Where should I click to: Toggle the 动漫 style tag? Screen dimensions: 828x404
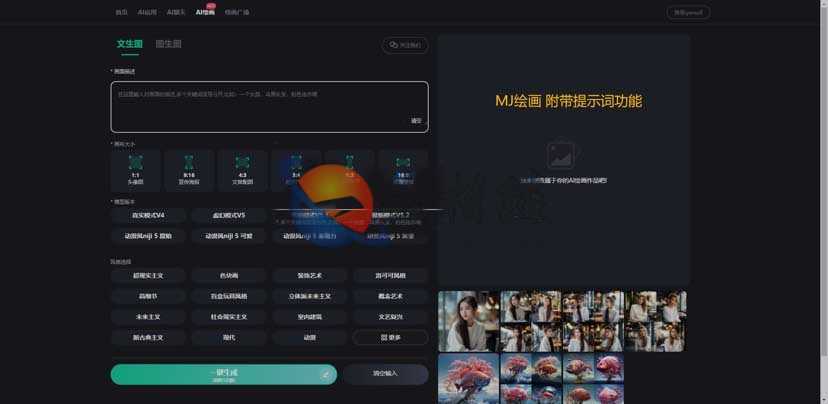310,337
